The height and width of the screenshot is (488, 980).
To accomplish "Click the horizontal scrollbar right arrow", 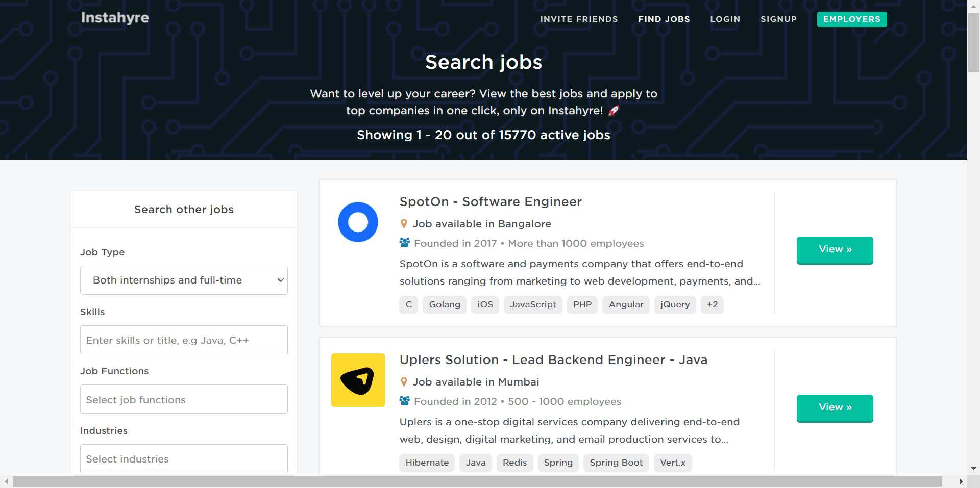I will click(x=961, y=482).
